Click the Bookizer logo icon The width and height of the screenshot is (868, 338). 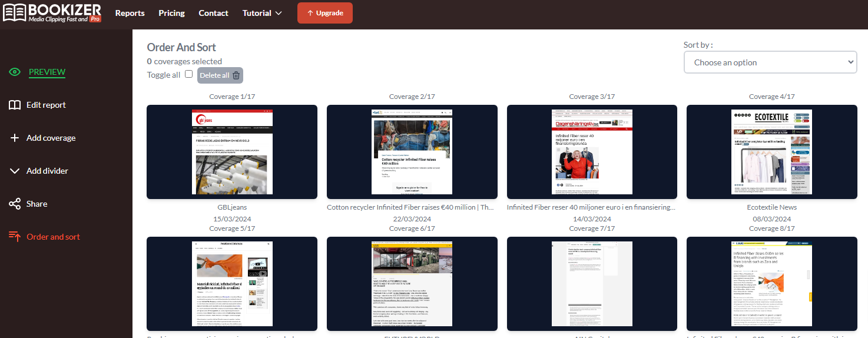(x=14, y=12)
